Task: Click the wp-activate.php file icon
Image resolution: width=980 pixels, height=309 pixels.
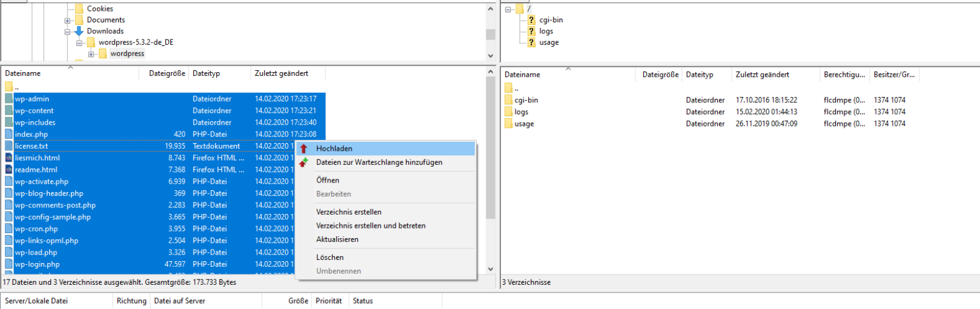Action: point(8,181)
